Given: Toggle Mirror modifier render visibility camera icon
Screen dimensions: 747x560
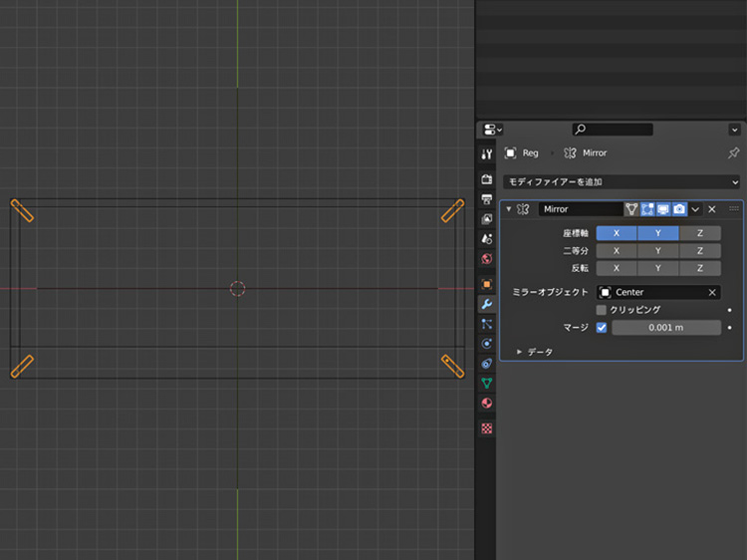Looking at the screenshot, I should [678, 209].
